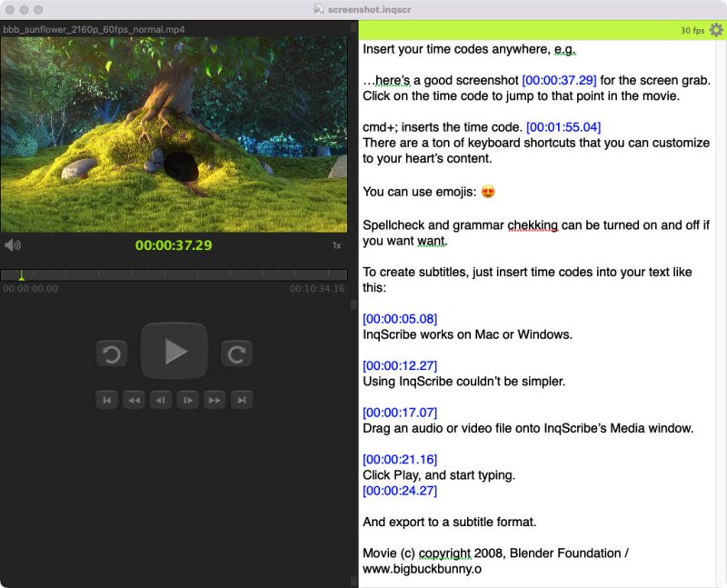The width and height of the screenshot is (727, 588).
Task: Open settings via the gear icon
Action: (x=715, y=29)
